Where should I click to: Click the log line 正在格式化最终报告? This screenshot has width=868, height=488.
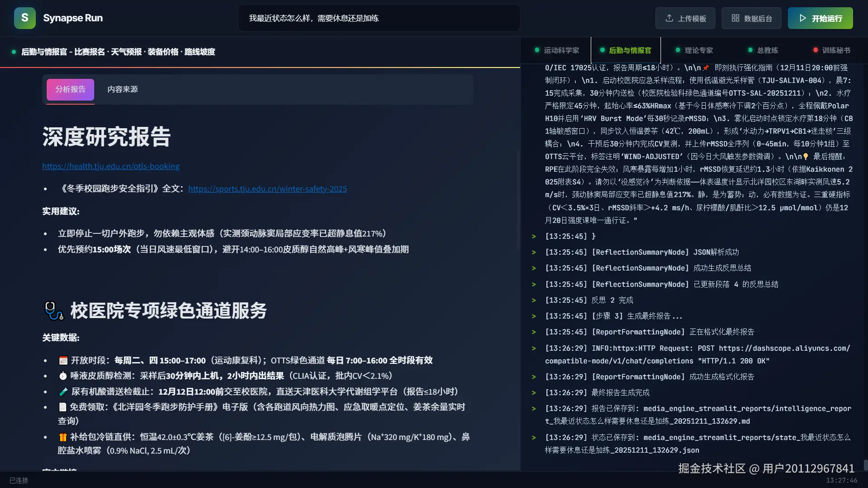pyautogui.click(x=650, y=332)
